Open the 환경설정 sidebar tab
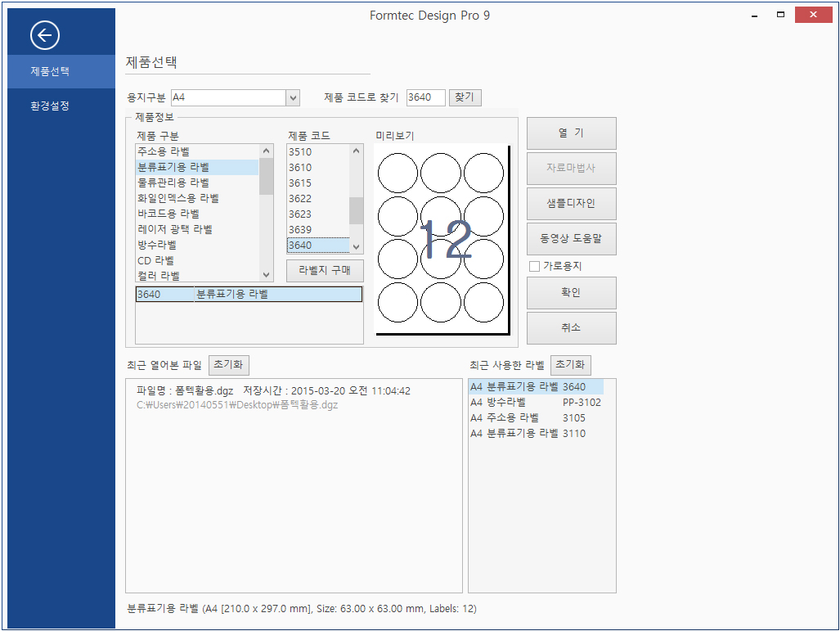 point(61,106)
